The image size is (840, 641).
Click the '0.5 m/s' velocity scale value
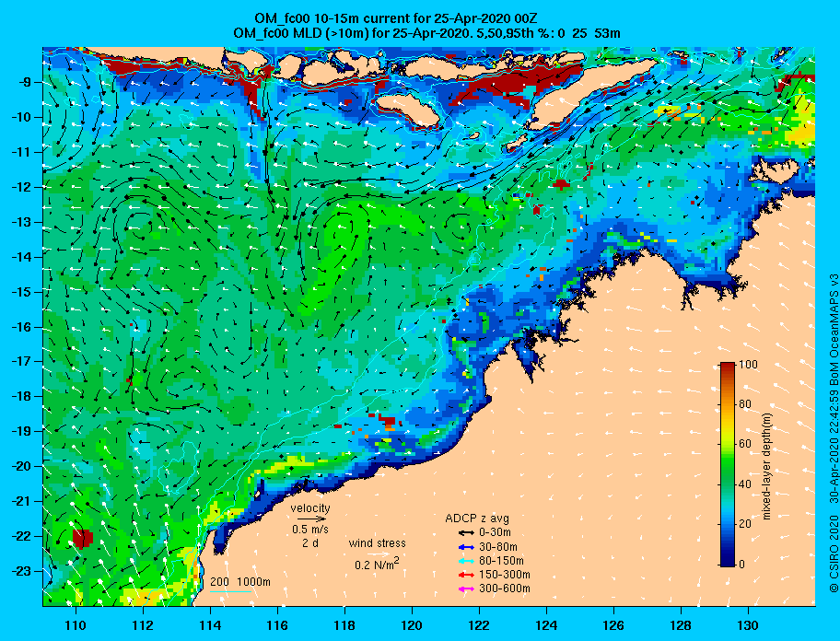pyautogui.click(x=310, y=530)
